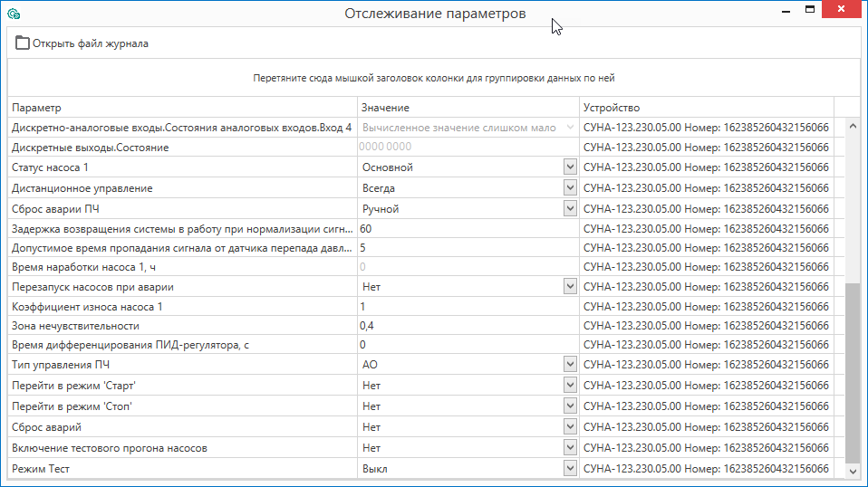Image resolution: width=868 pixels, height=487 pixels.
Task: Sort by the 'Значение' column header
Action: 468,107
